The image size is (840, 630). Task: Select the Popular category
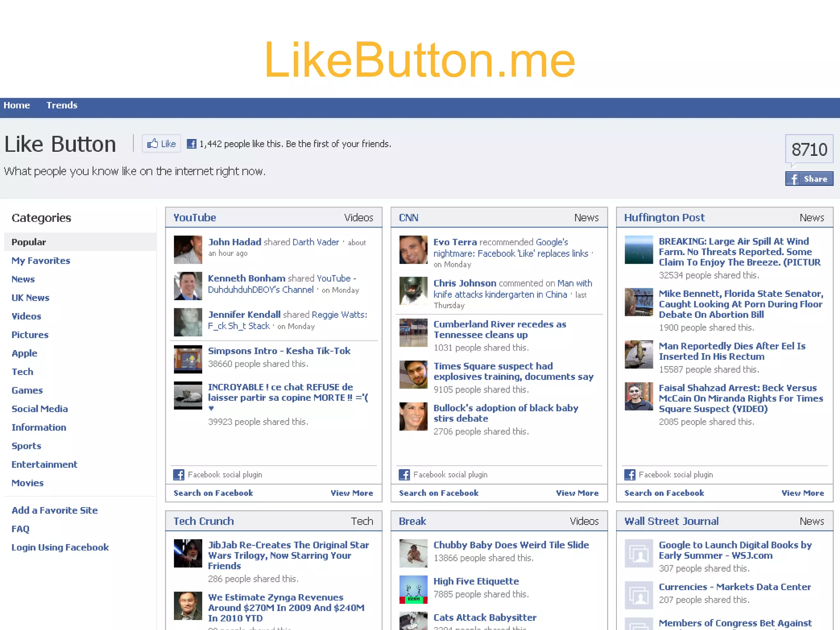pos(80,242)
